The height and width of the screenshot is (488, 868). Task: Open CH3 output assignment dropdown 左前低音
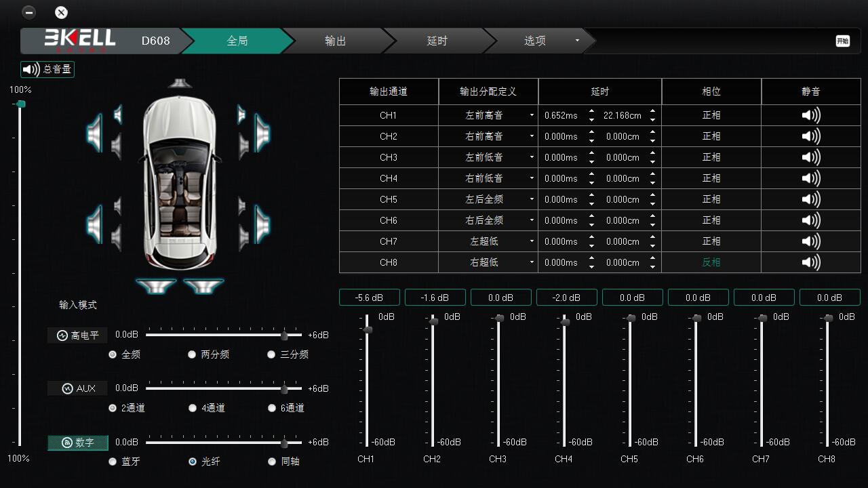(488, 157)
